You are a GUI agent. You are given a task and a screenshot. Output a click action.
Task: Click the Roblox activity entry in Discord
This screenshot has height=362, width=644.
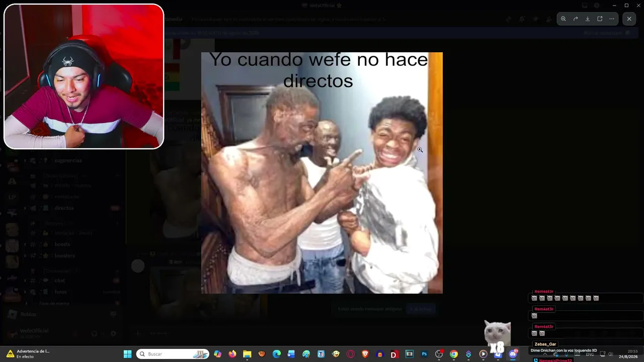click(28, 314)
